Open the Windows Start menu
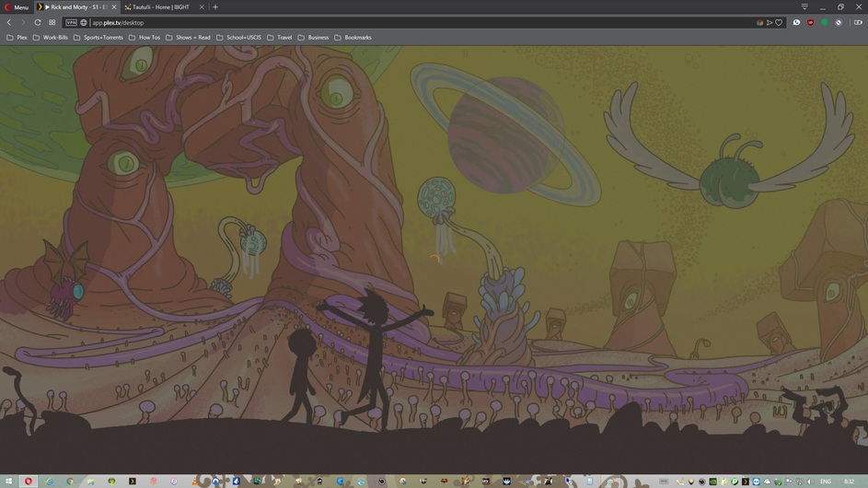The image size is (868, 488). tap(8, 482)
